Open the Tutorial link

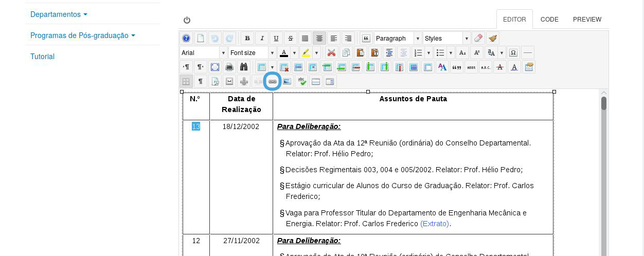pyautogui.click(x=42, y=57)
